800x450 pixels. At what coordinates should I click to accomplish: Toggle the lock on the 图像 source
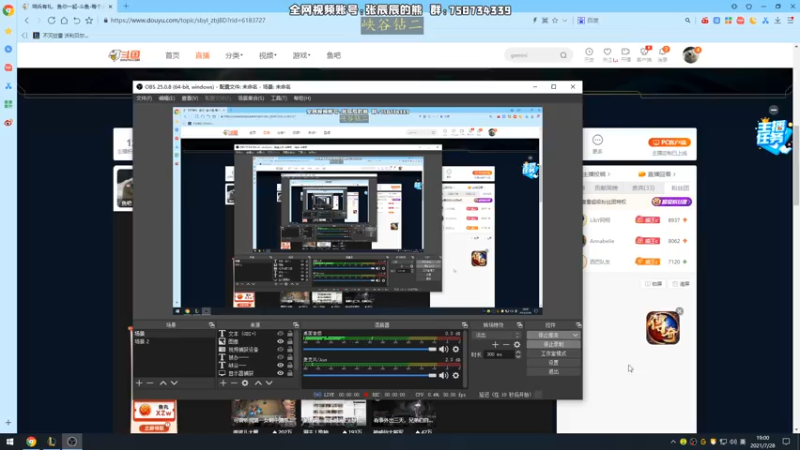(290, 341)
